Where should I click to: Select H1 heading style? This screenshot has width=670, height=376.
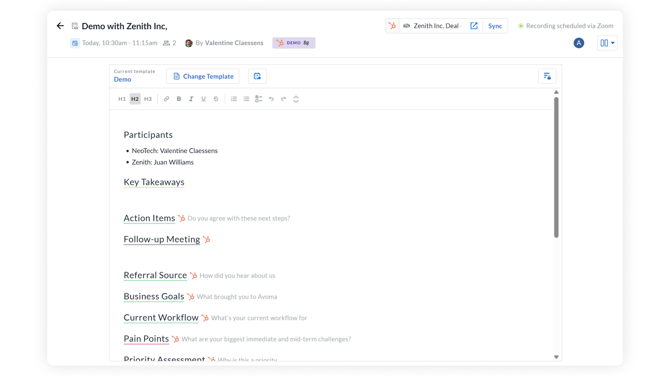point(122,99)
